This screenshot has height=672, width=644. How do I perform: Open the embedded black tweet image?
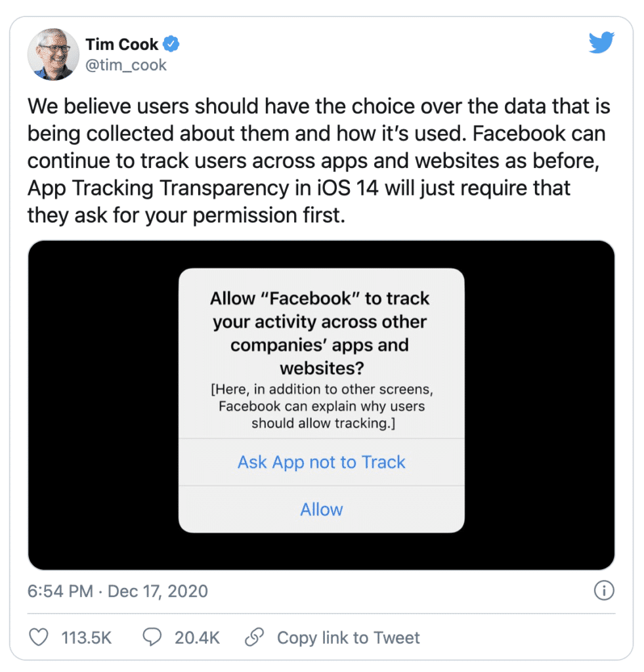click(x=322, y=405)
